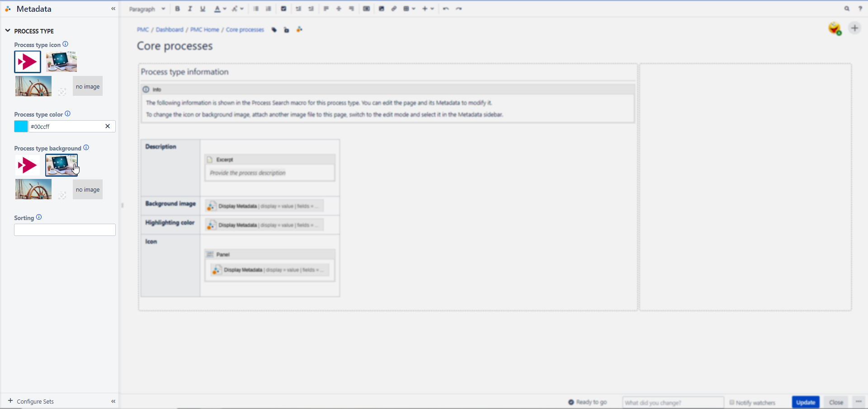Select the ship wheel image for process type background

(x=33, y=189)
